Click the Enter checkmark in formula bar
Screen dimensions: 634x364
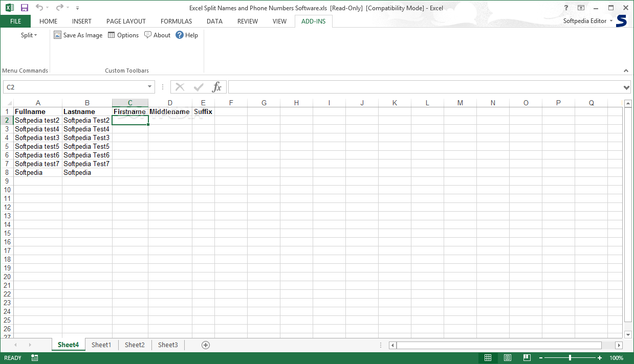click(199, 87)
